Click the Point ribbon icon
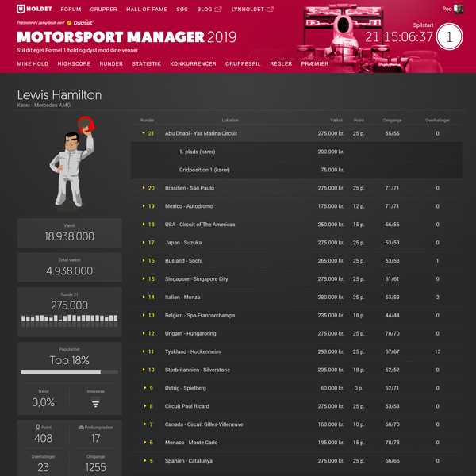476x476 pixels. coord(37,427)
